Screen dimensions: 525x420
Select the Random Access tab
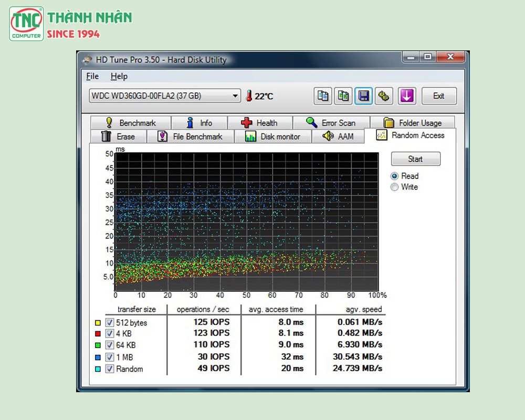pyautogui.click(x=410, y=135)
